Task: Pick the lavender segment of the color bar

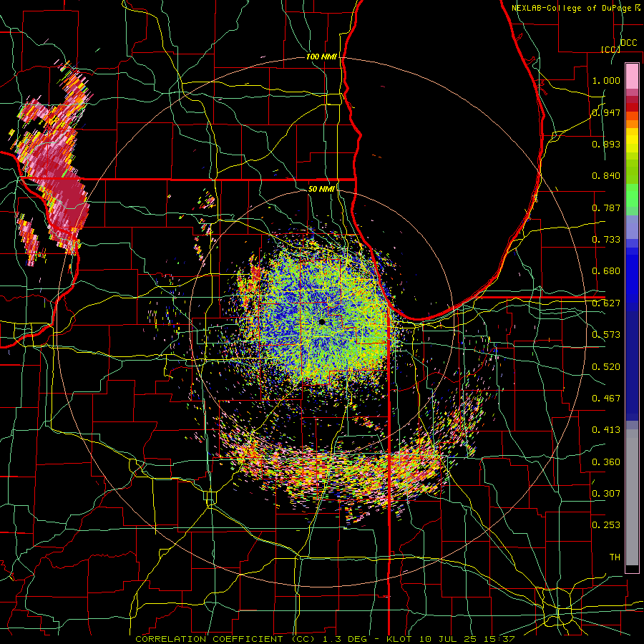Action: coord(632,227)
